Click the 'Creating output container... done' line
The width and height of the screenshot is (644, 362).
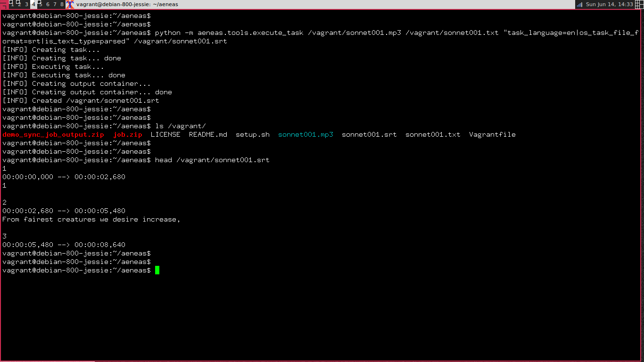tap(87, 92)
